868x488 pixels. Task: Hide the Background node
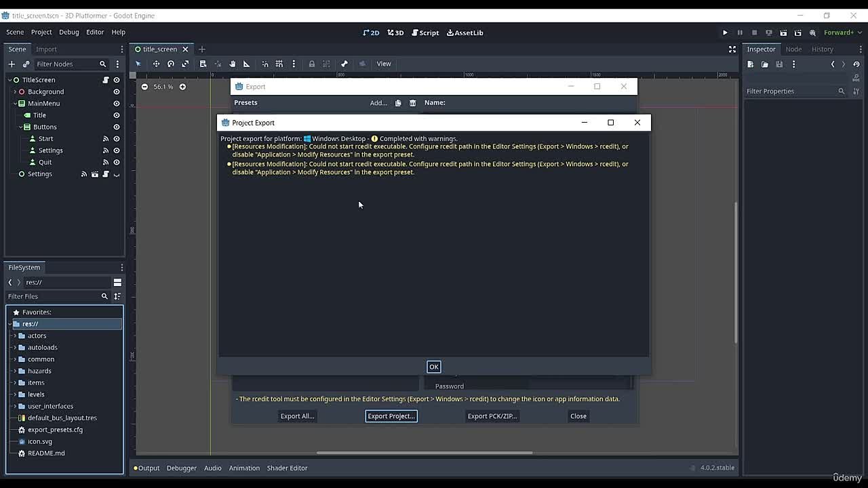(x=116, y=91)
